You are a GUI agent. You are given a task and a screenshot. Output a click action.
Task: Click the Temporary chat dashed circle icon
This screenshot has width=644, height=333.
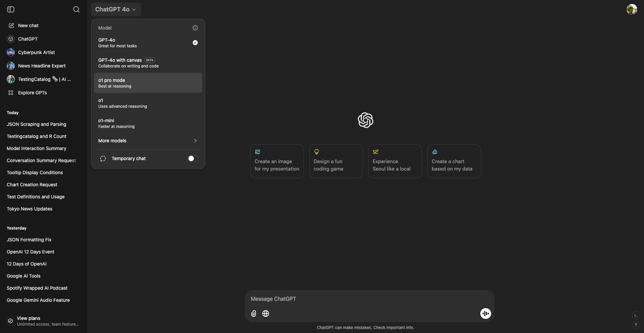[103, 158]
